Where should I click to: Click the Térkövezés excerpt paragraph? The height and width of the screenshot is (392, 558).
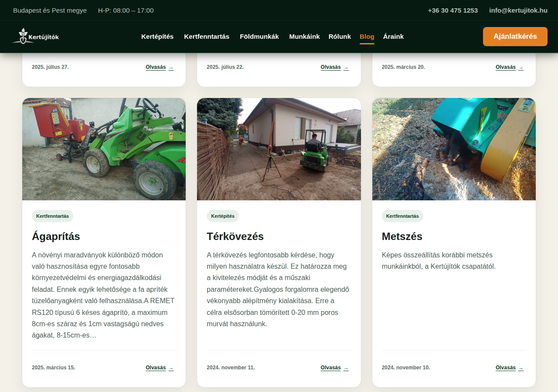pos(279,289)
